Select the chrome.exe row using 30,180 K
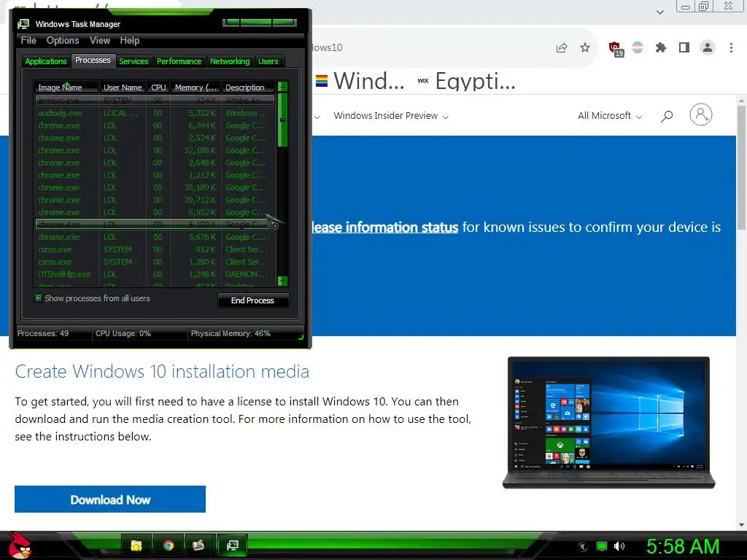The height and width of the screenshot is (560, 747). [x=155, y=187]
